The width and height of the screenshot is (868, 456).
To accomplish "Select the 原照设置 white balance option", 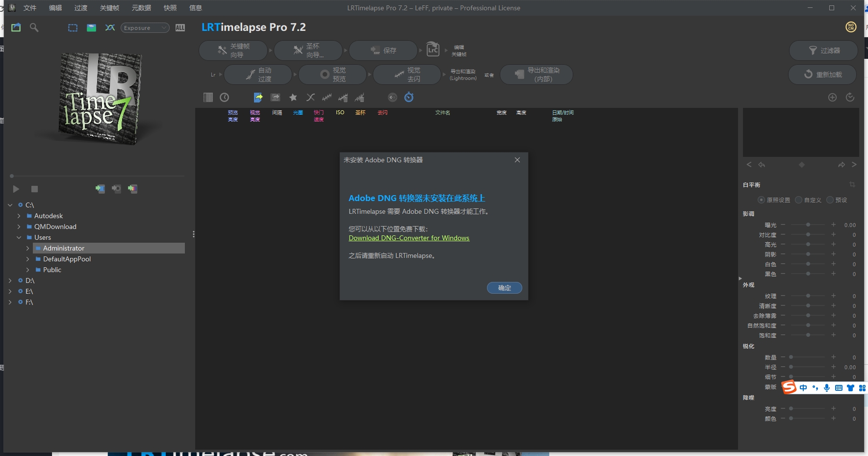I will [761, 200].
